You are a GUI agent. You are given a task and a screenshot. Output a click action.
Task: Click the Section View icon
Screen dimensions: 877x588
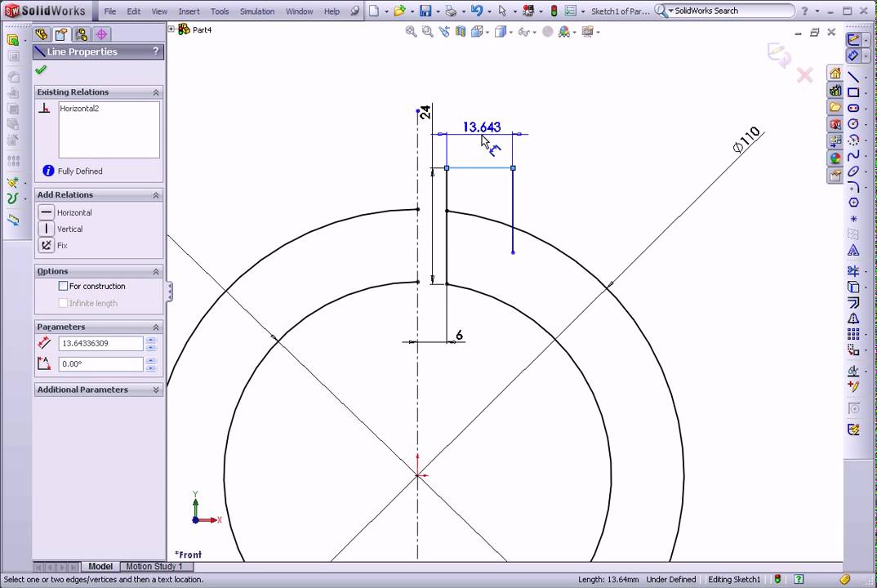tap(461, 32)
